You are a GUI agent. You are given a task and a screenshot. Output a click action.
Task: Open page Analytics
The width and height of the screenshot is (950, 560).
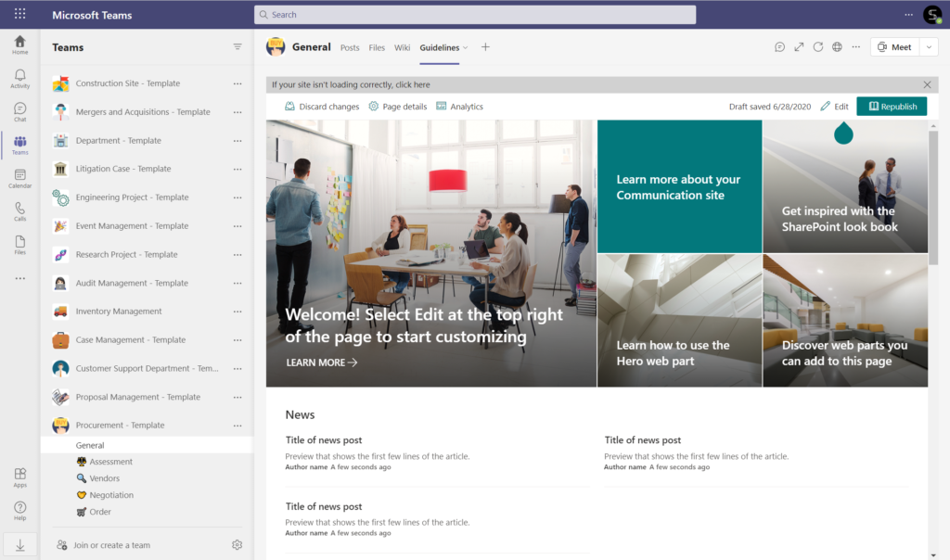click(x=460, y=107)
